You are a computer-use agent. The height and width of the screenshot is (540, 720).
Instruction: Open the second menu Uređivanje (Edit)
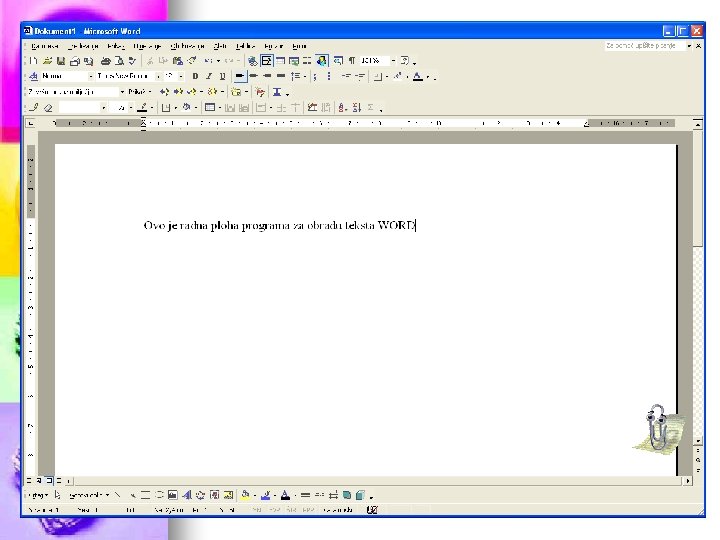(x=83, y=46)
